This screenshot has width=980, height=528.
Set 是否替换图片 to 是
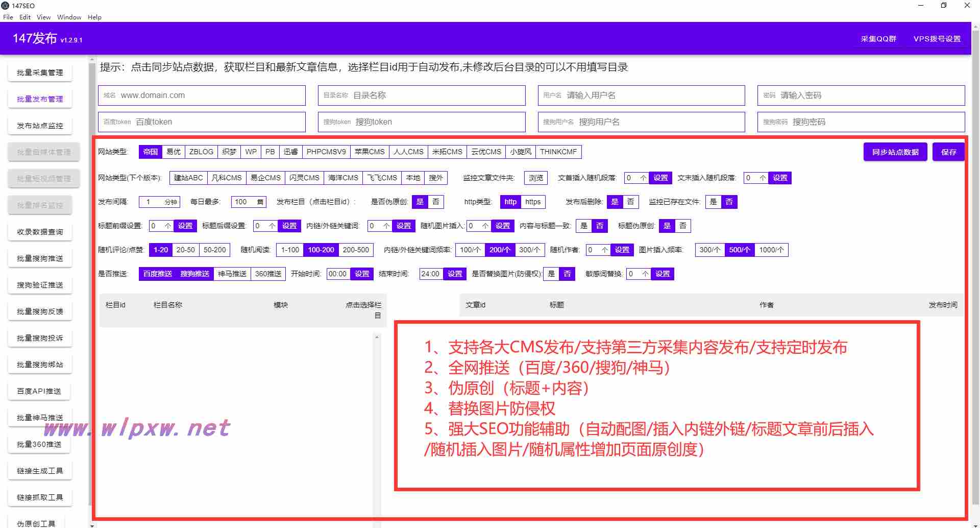pyautogui.click(x=551, y=274)
